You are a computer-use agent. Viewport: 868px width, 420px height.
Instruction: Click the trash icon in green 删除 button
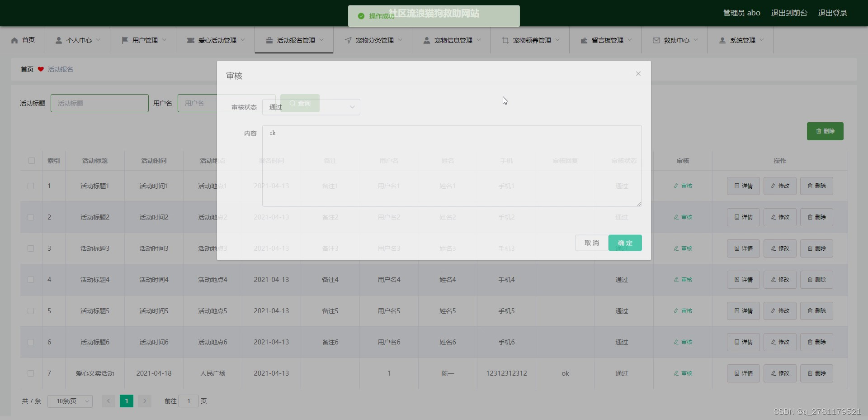(819, 131)
